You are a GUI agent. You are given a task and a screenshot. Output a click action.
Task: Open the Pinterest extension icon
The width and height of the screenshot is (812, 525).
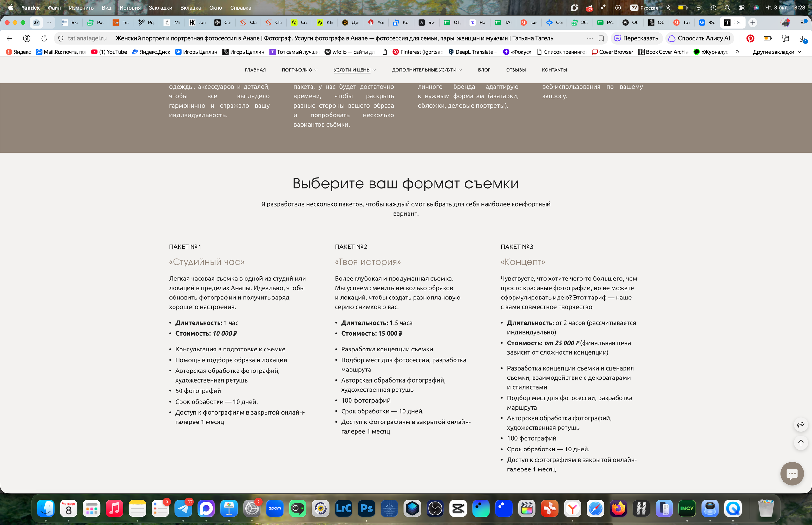[x=750, y=38]
